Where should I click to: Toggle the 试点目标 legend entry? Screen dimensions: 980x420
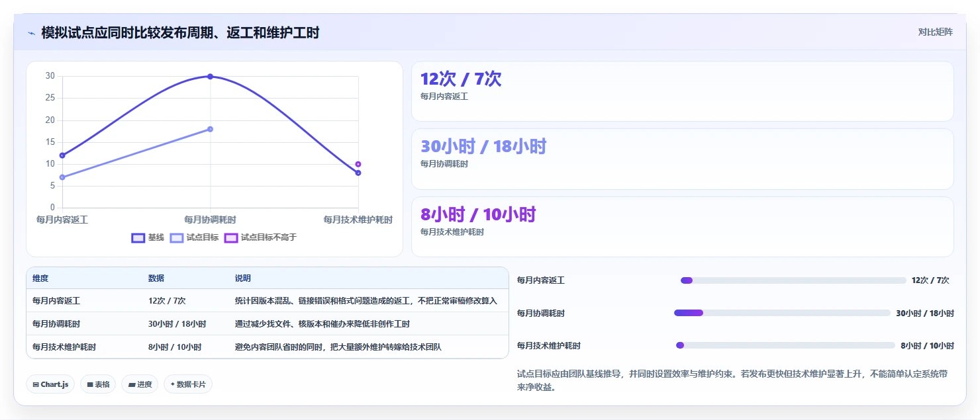coord(194,237)
